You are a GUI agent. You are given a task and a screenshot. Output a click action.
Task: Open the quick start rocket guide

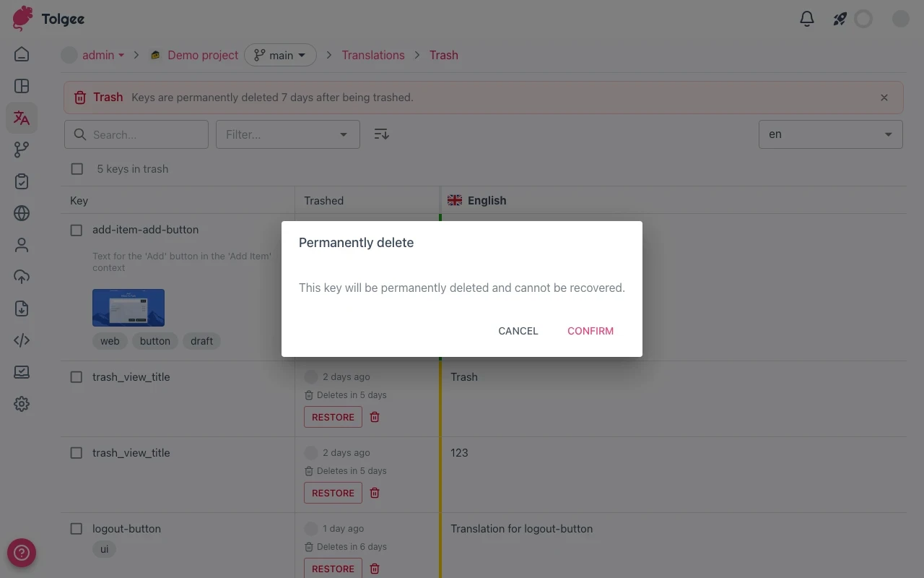[839, 19]
